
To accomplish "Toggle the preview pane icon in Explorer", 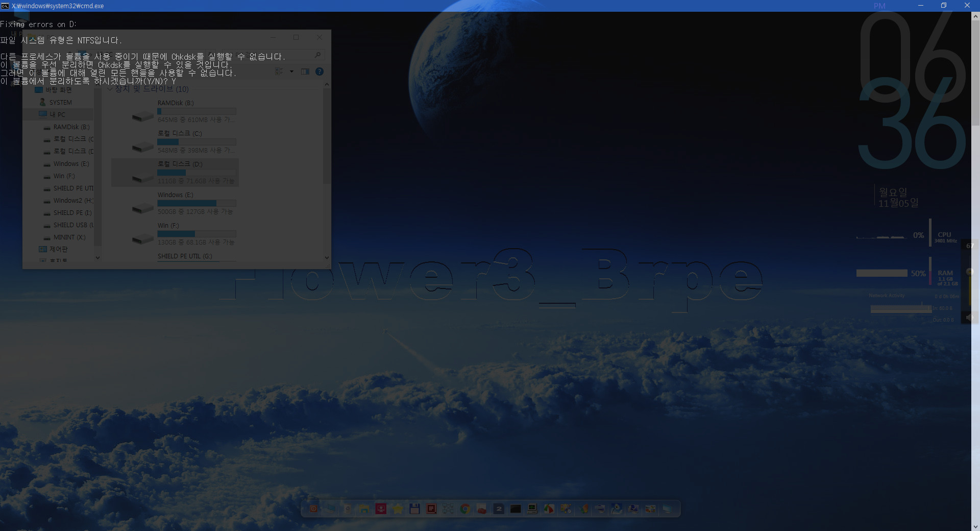I will [x=305, y=71].
